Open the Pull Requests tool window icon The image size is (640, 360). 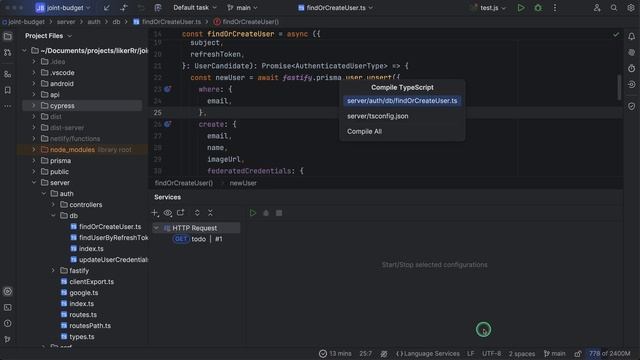pos(8,53)
